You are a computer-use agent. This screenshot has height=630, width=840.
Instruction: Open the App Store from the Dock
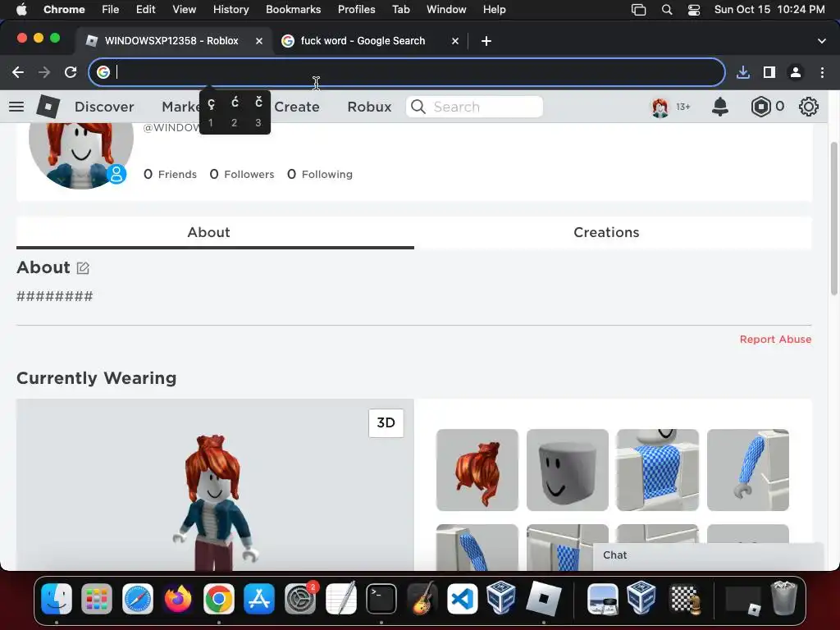259,598
